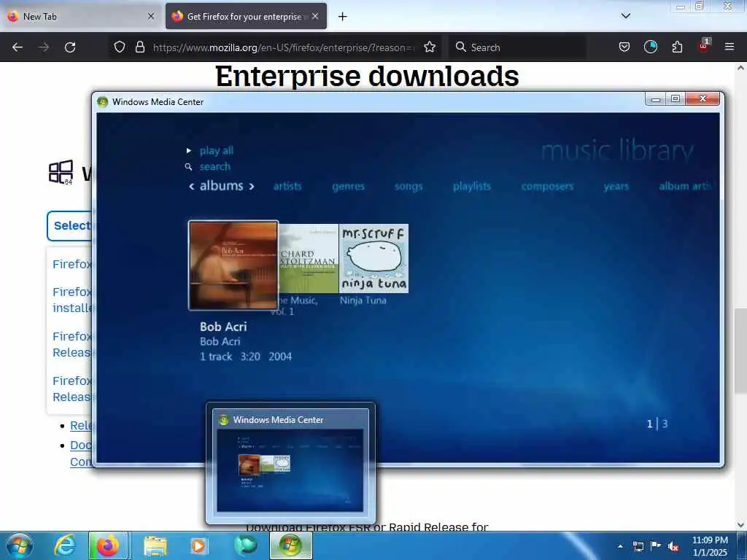
Task: Close the Get Firefox for enterprise tab
Action: (x=315, y=16)
